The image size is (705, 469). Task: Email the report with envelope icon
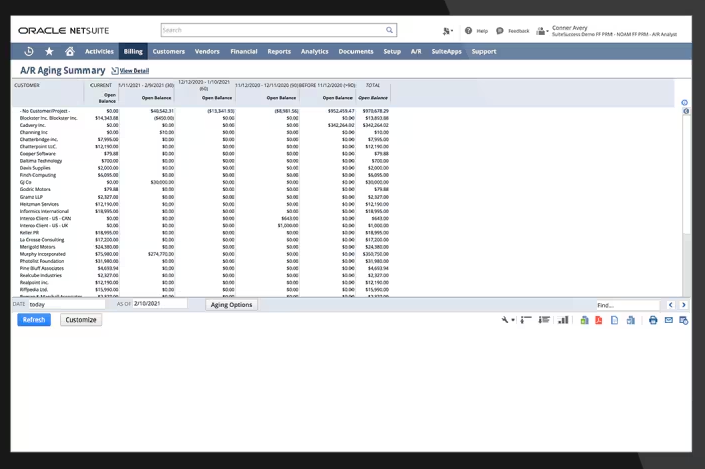click(669, 320)
